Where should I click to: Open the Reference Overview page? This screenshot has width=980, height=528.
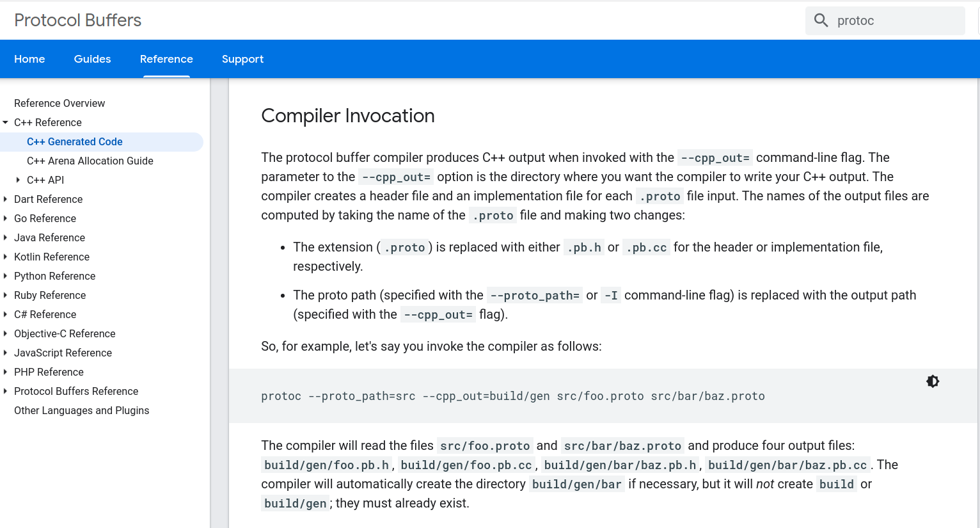[59, 103]
